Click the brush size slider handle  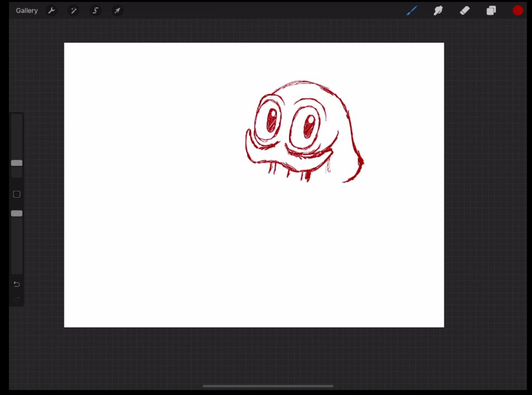(x=17, y=163)
